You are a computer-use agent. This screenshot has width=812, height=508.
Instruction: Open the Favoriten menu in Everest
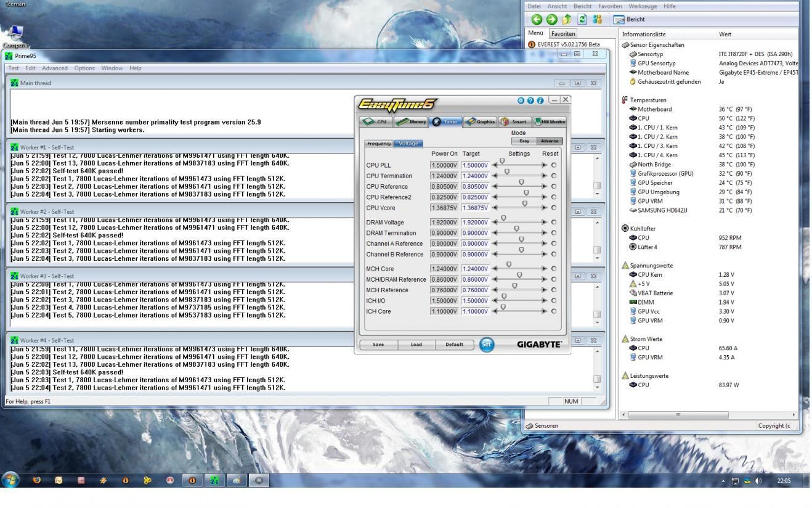coord(611,6)
